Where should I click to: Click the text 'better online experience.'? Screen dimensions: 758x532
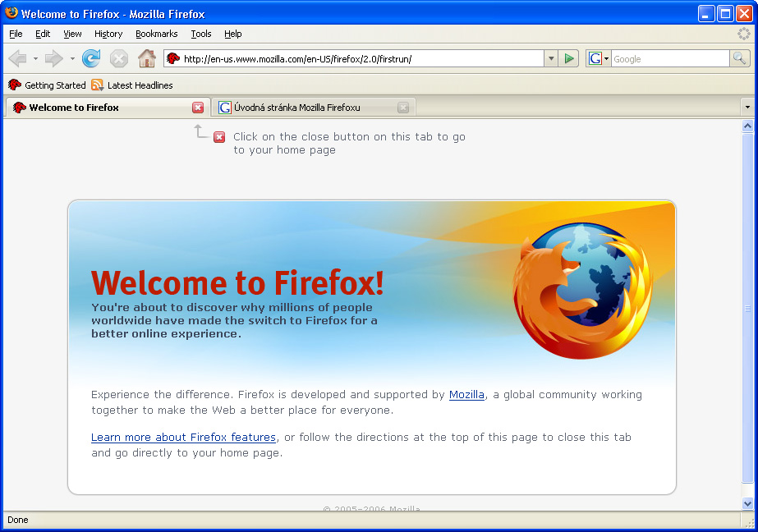coord(166,333)
